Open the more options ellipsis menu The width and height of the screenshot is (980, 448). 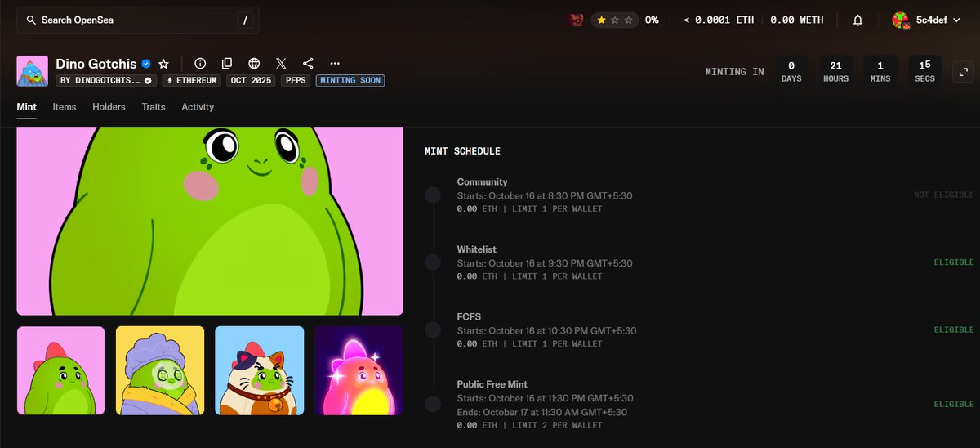tap(335, 63)
